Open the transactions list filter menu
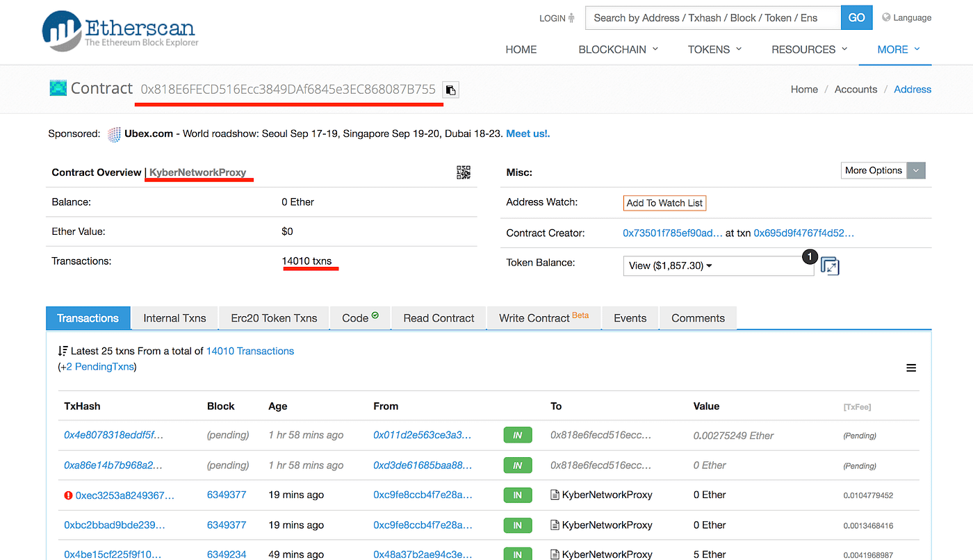The image size is (973, 560). click(911, 368)
